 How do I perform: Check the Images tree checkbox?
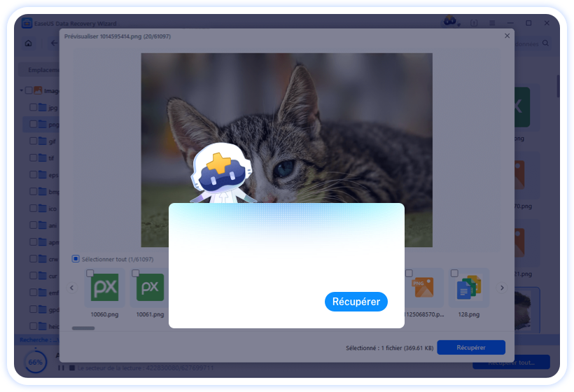click(x=29, y=90)
